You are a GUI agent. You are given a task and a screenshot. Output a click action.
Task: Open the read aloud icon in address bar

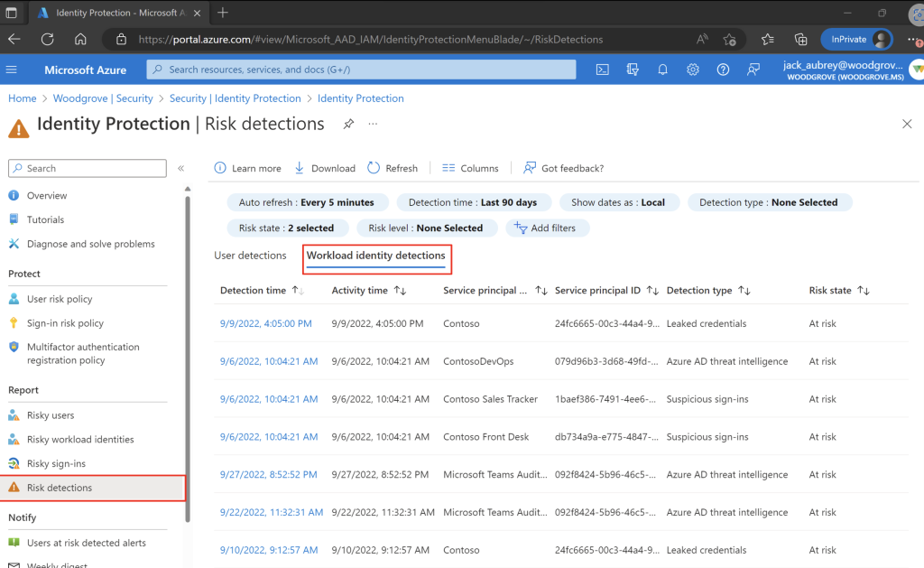[702, 40]
